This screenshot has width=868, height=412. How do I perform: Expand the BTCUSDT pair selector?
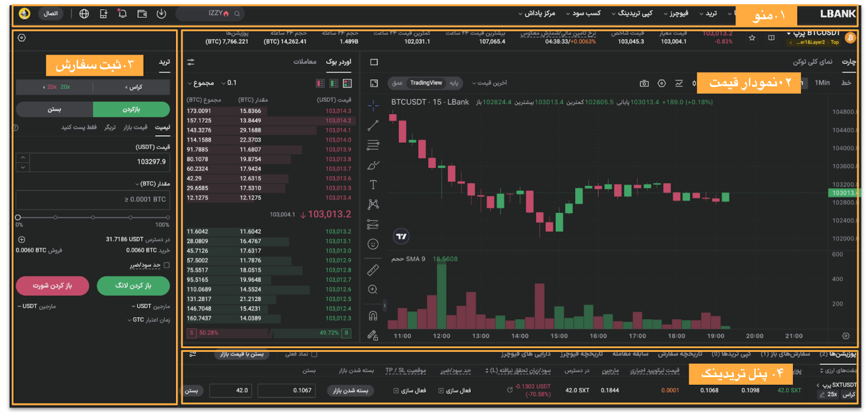(x=788, y=33)
